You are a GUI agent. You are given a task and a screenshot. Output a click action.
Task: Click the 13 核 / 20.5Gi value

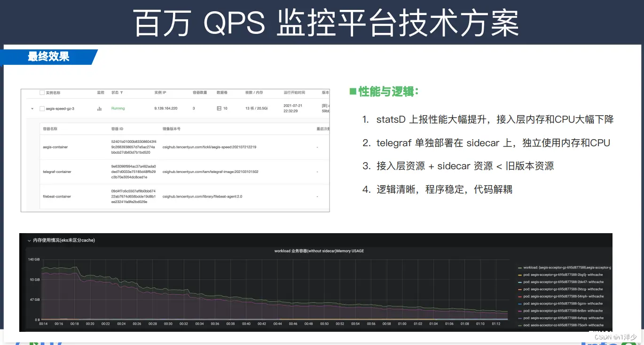click(257, 109)
